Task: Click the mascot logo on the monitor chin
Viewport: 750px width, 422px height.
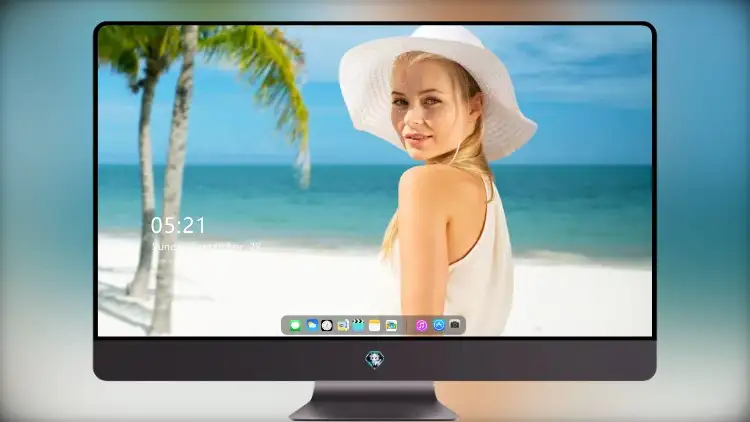Action: point(375,360)
